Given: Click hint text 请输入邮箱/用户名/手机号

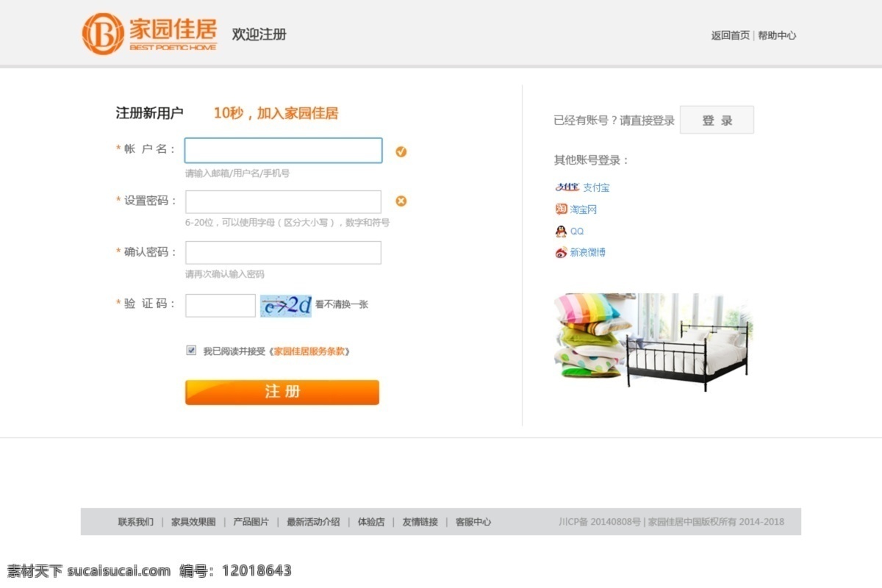Looking at the screenshot, I should point(237,173).
